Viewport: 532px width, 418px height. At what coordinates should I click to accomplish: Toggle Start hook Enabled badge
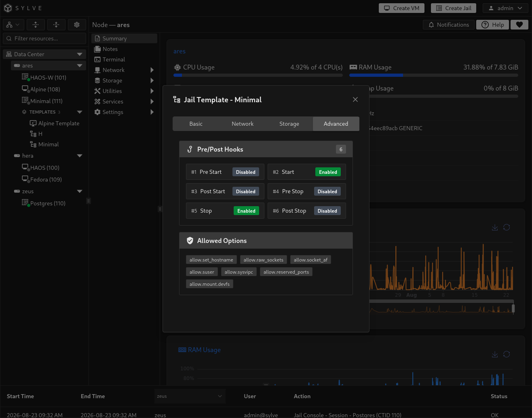(x=328, y=172)
